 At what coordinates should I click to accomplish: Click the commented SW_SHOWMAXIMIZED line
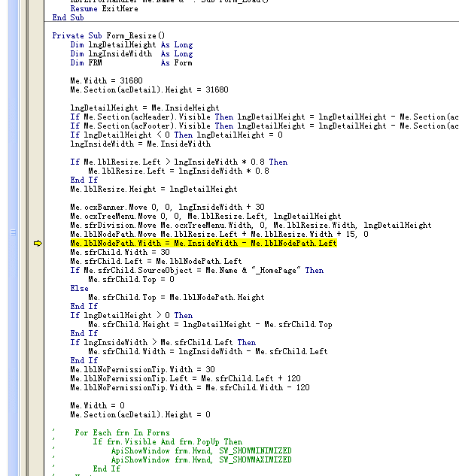click(x=201, y=459)
